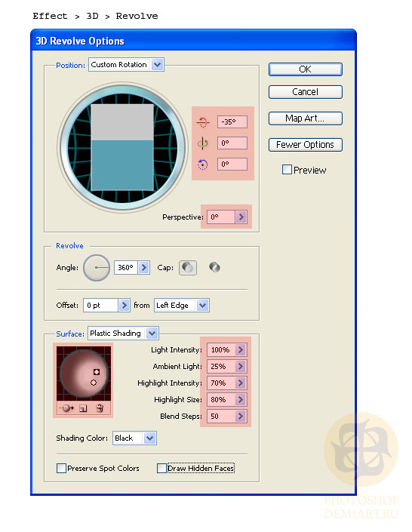Open the revolve Angle slider arrow
This screenshot has height=532, width=412.
point(144,267)
